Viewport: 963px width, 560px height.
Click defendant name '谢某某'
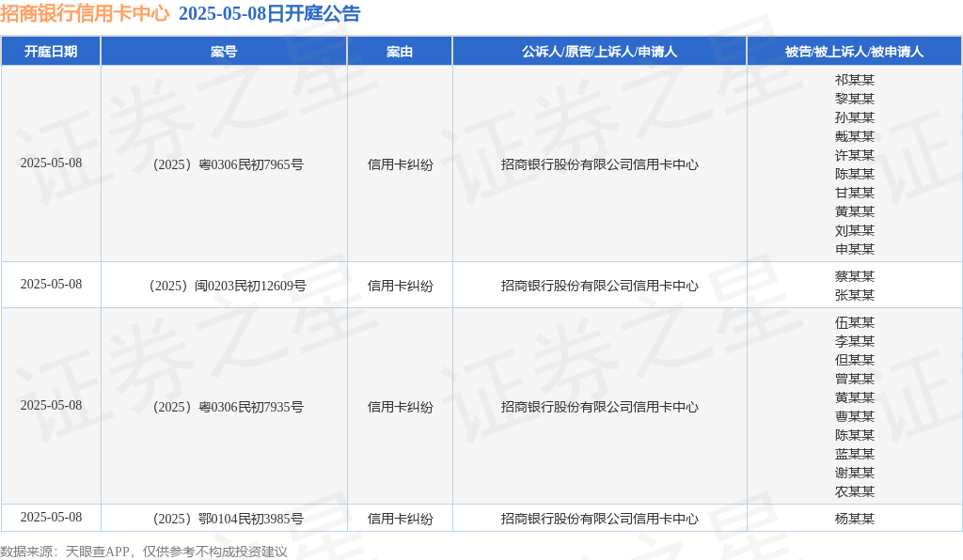click(854, 473)
